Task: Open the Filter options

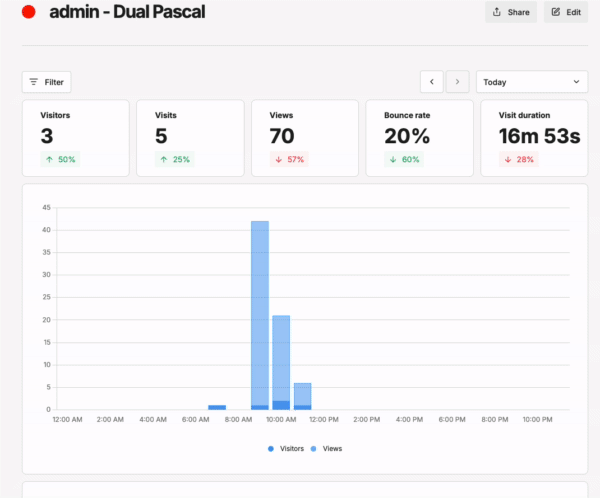Action: pyautogui.click(x=46, y=82)
